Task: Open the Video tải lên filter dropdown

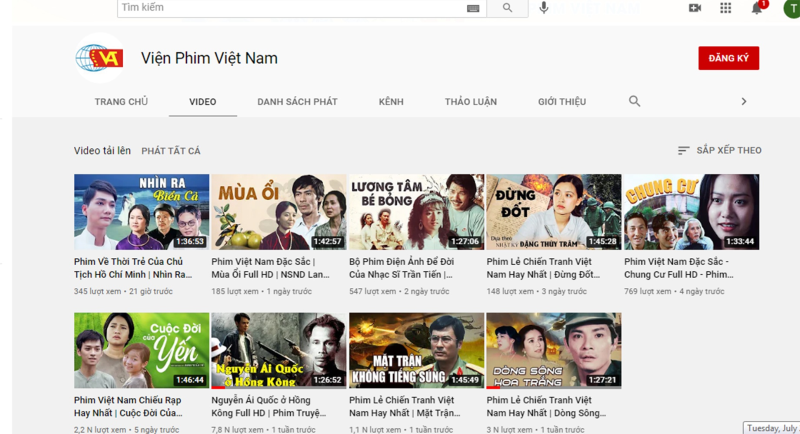Action: (x=102, y=151)
